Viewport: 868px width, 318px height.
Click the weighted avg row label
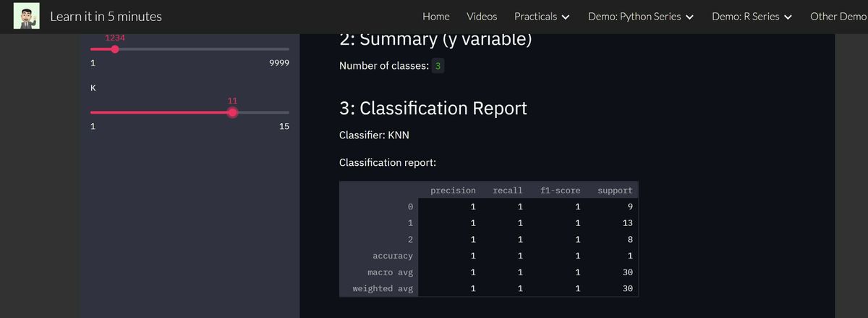(383, 288)
